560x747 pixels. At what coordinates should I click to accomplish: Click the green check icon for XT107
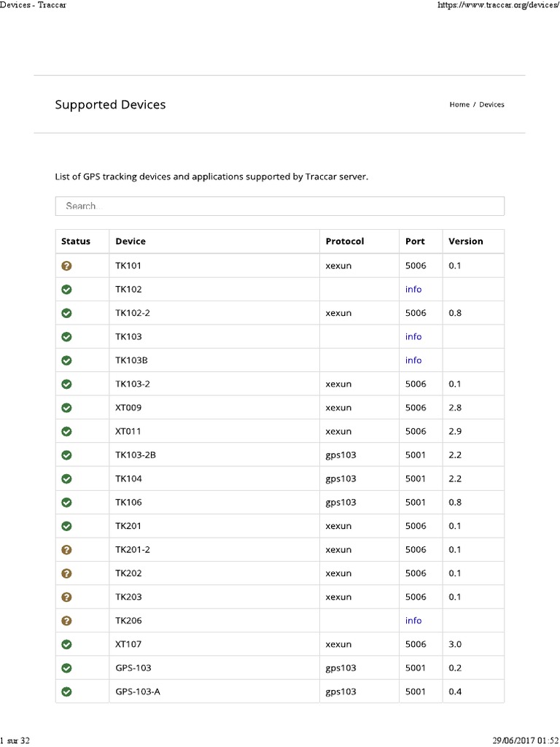pos(67,644)
